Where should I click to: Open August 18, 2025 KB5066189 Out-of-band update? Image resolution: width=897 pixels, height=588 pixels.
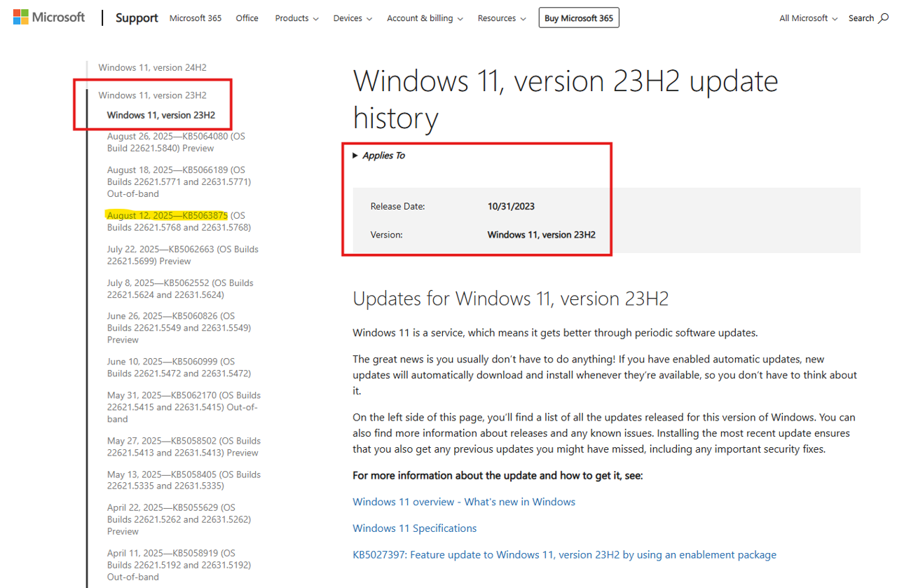point(179,182)
